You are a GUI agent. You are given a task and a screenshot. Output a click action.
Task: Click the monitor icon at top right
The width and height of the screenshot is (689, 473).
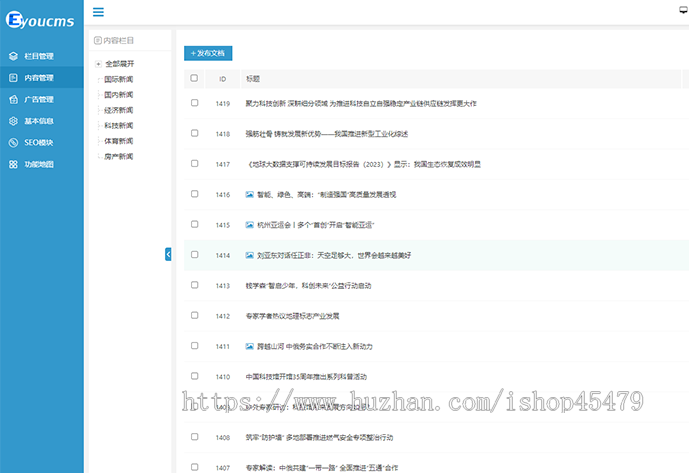[684, 11]
